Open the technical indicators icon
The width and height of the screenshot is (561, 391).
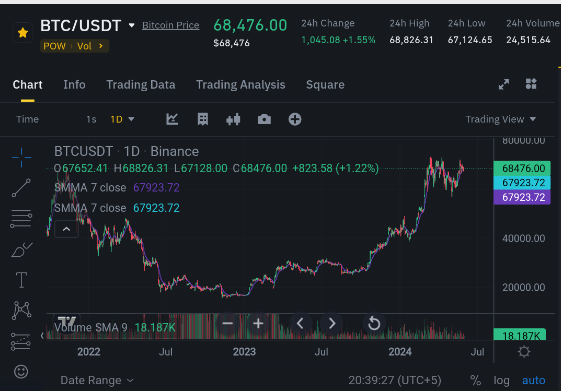[x=172, y=119]
